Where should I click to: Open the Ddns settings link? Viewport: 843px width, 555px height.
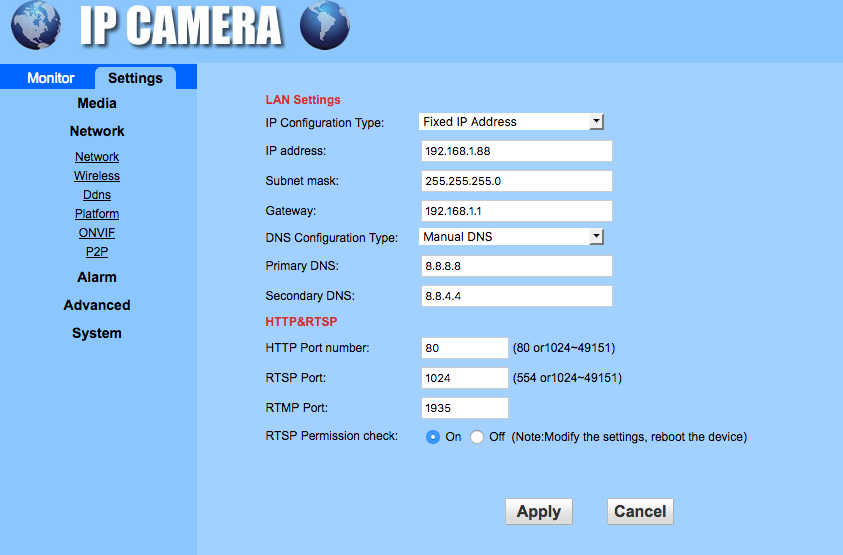coord(97,195)
